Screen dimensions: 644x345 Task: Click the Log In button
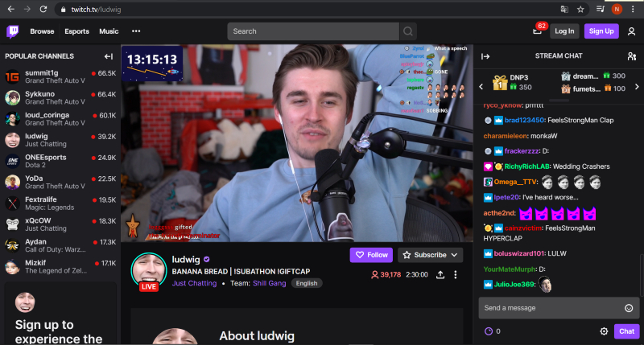[x=564, y=31]
